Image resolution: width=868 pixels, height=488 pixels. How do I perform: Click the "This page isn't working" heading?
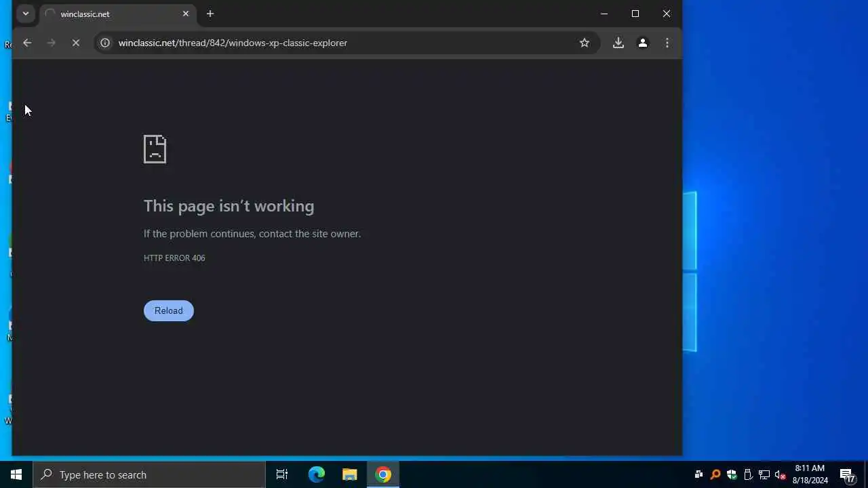point(229,206)
